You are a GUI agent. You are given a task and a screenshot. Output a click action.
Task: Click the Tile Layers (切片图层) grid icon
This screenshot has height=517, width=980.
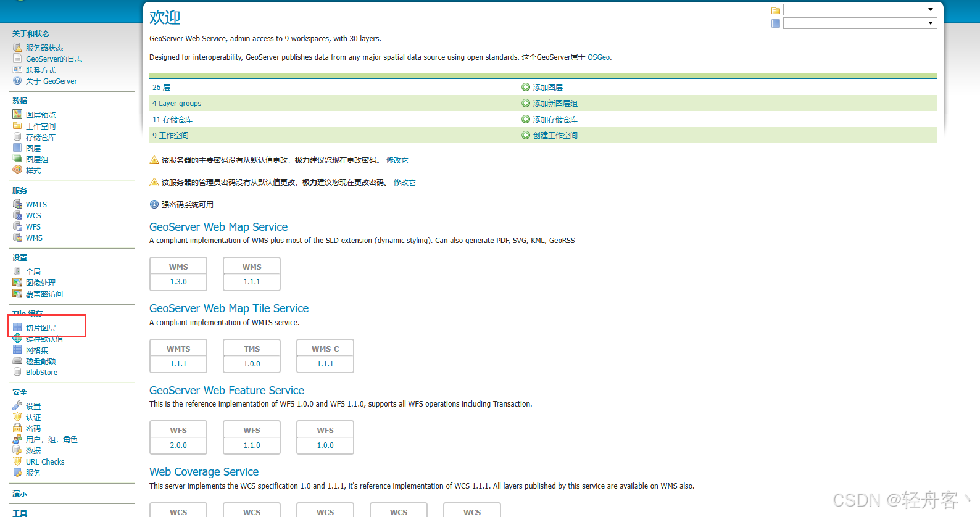click(17, 328)
